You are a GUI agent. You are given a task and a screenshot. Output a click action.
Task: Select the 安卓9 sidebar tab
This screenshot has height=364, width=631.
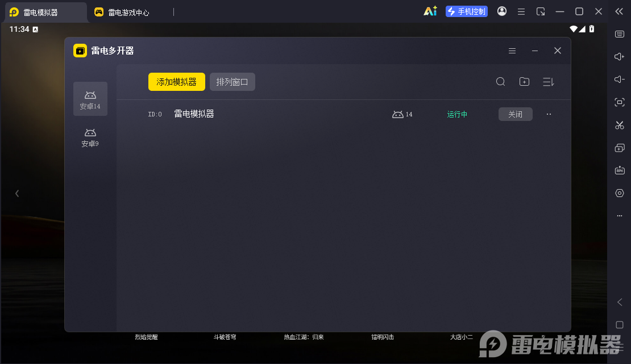pyautogui.click(x=90, y=137)
